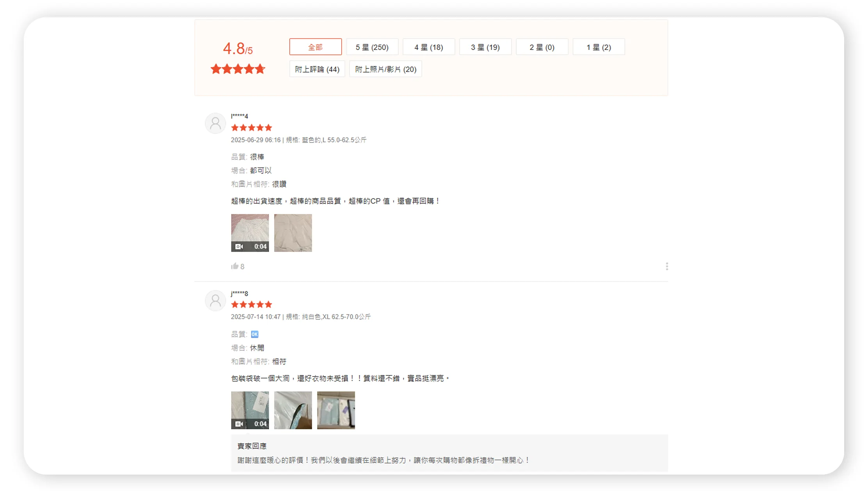Click the thumbs-up like icon on l*****4's review
The image size is (868, 491).
[x=235, y=266]
